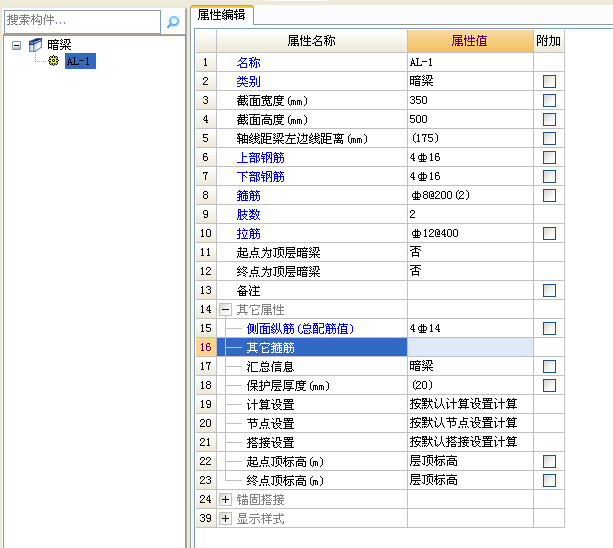The image size is (613, 548).
Task: Expand the 锚固搭接 section
Action: click(x=226, y=499)
